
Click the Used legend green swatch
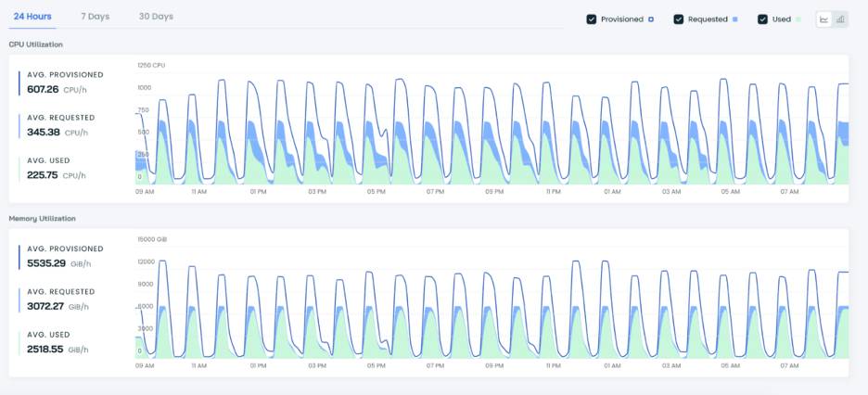click(x=798, y=19)
